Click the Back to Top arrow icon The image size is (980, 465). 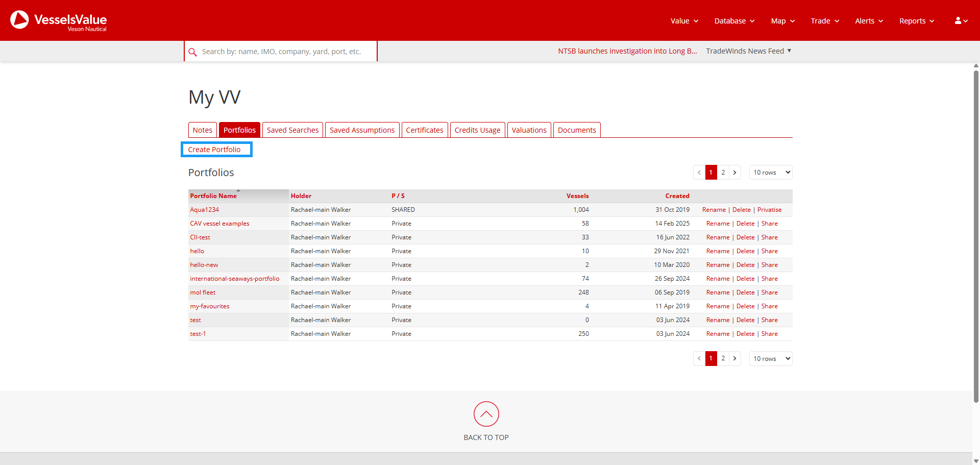[x=486, y=414]
